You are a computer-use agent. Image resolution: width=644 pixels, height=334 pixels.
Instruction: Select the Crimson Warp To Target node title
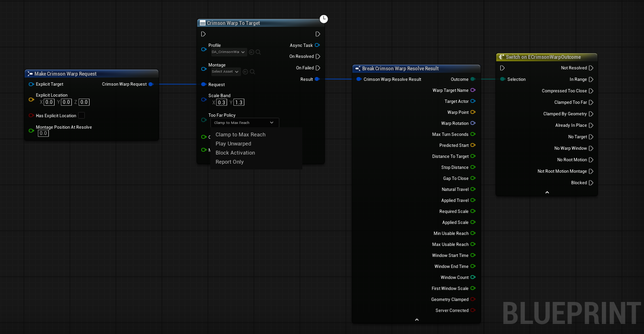[233, 23]
